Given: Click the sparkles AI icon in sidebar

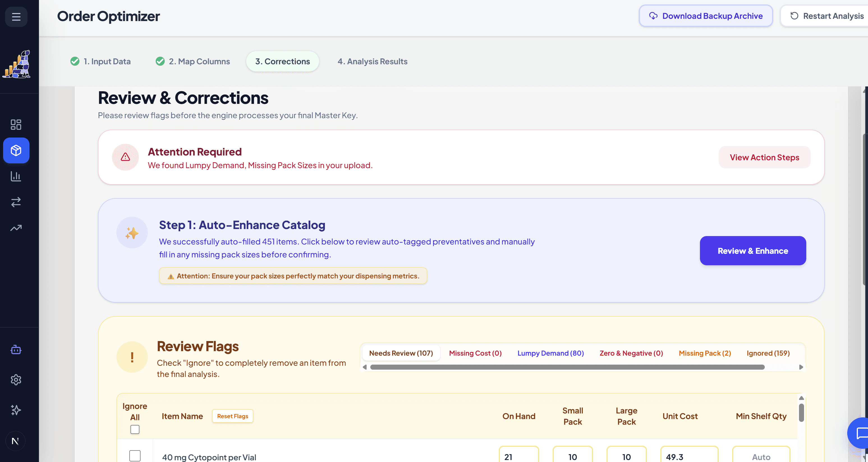Looking at the screenshot, I should coord(16,410).
